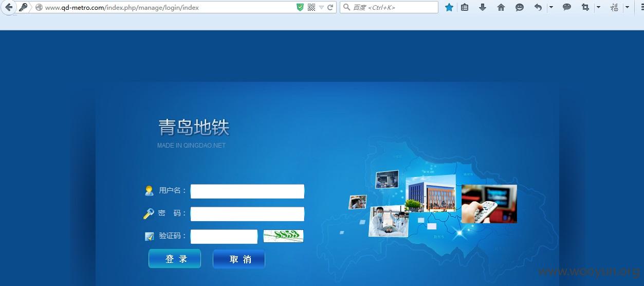Expand the address bar history dropdown

pyautogui.click(x=321, y=7)
